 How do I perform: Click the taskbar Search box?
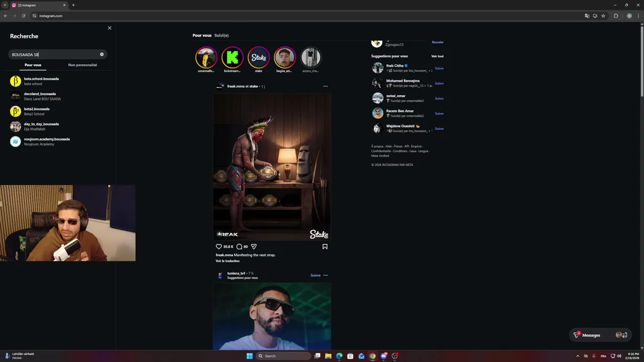[x=283, y=356]
